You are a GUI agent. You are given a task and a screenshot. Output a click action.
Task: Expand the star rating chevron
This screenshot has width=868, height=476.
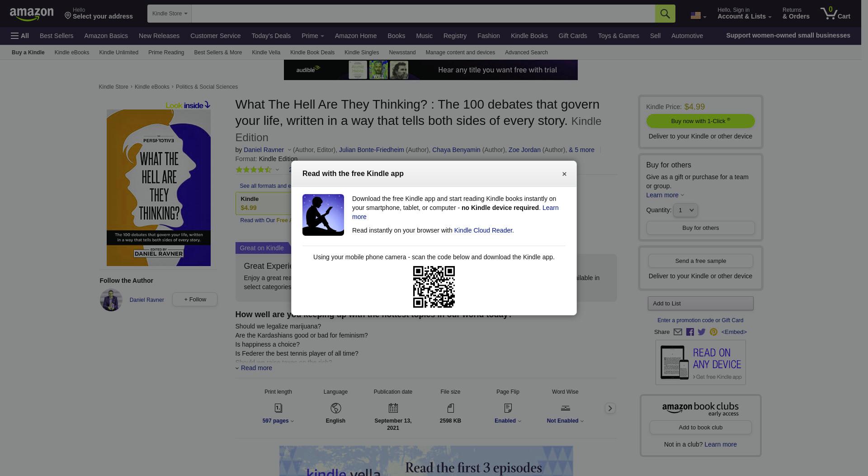coord(277,170)
